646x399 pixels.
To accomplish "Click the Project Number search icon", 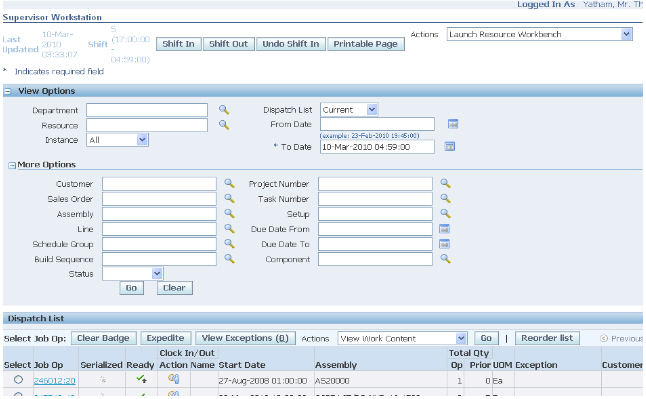I will coord(445,183).
